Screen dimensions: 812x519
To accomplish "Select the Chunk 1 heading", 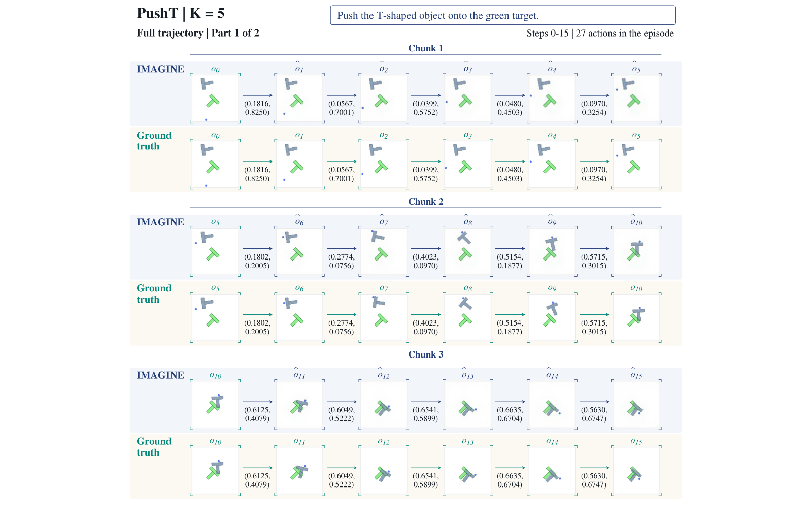I will 425,48.
